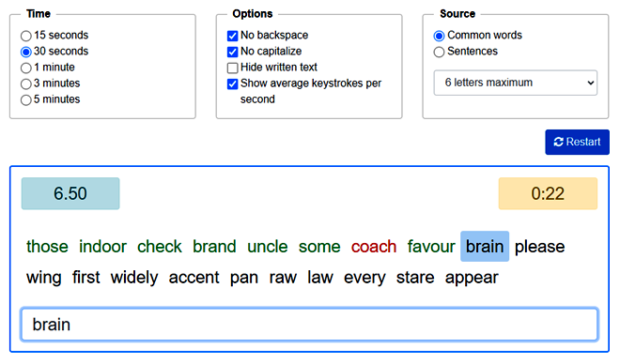Switch source to Sentences
Viewport: 620px width, 364px height.
(x=439, y=52)
